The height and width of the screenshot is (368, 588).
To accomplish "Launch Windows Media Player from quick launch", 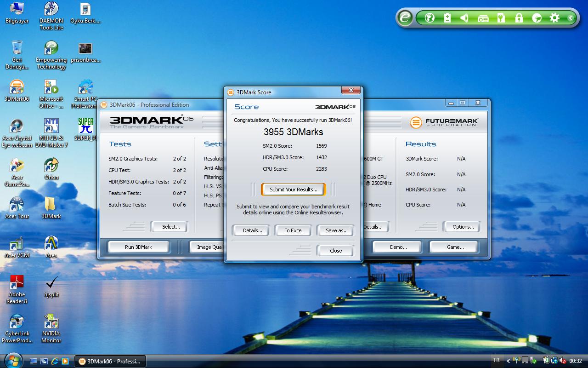I will point(65,361).
